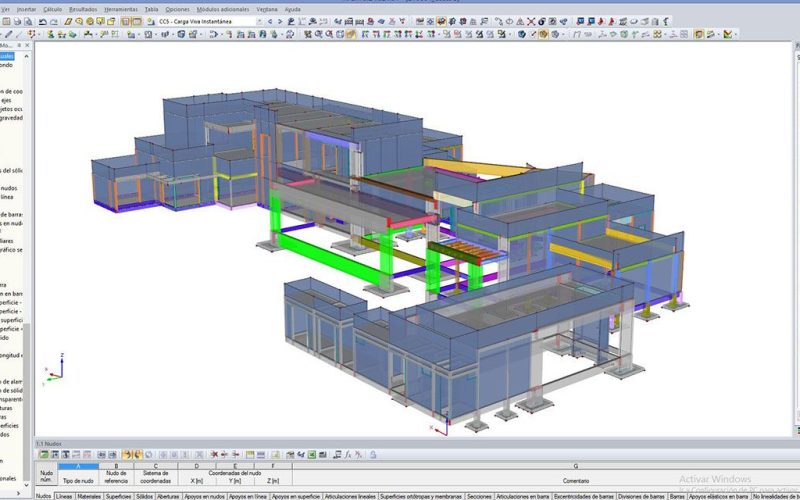800x500 pixels.
Task: Click load case icon left of CC5 combo
Action: pos(151,21)
